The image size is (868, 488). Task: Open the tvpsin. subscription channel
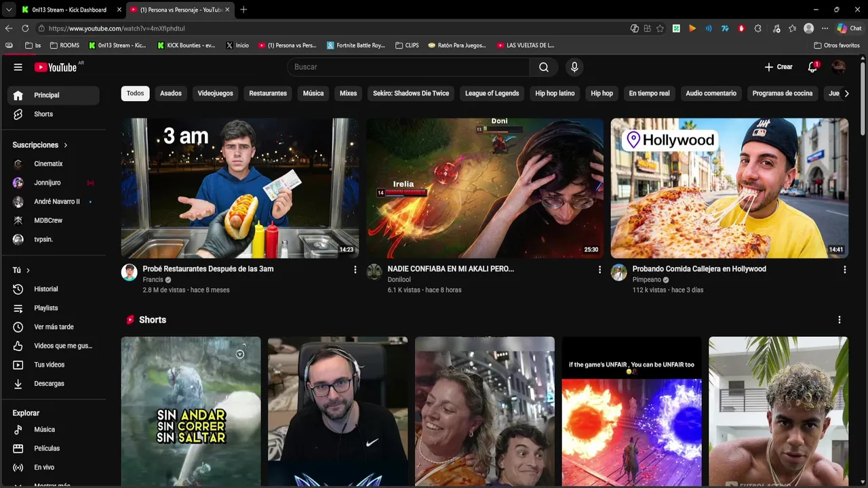tap(54, 240)
